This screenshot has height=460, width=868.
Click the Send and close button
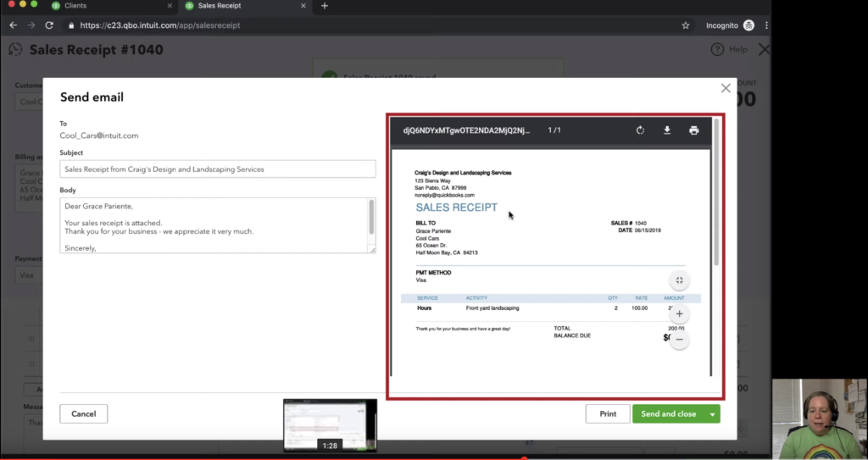pyautogui.click(x=669, y=414)
